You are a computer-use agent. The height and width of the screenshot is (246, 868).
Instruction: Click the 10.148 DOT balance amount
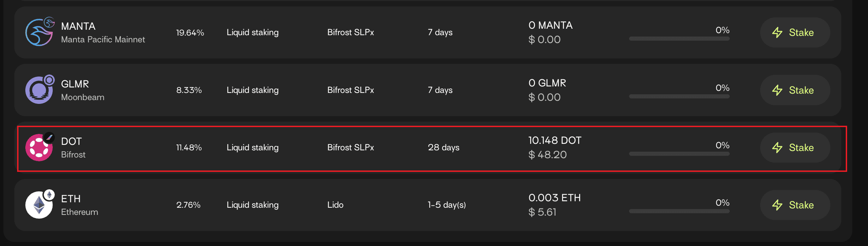(554, 140)
